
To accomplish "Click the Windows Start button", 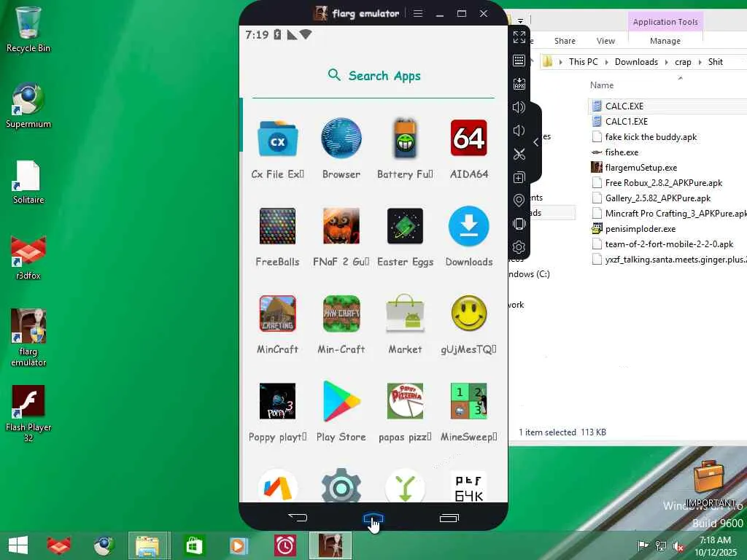I will 18,545.
